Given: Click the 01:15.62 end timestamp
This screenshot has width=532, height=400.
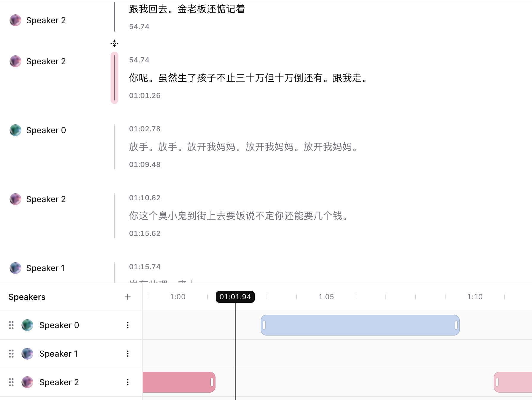Looking at the screenshot, I should tap(145, 234).
